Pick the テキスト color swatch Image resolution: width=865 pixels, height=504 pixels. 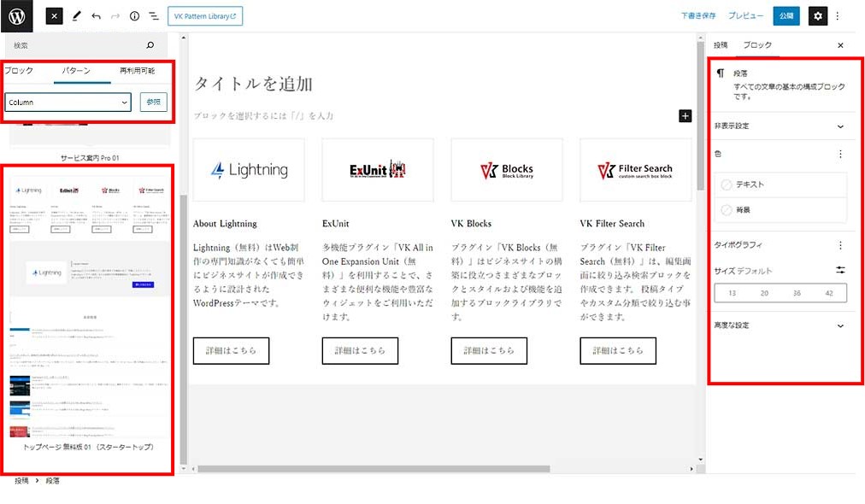point(750,185)
